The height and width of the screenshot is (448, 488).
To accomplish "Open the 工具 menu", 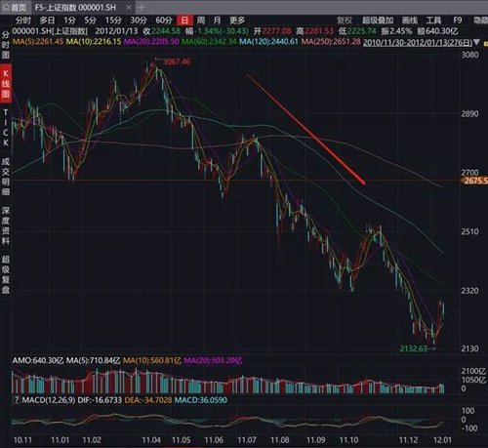I will click(433, 20).
